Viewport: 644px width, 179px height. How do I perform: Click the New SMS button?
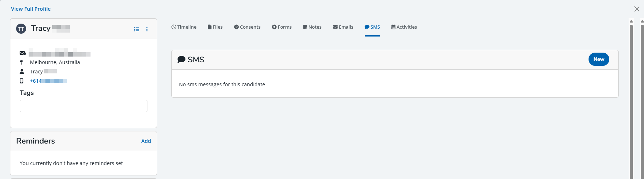tap(599, 59)
